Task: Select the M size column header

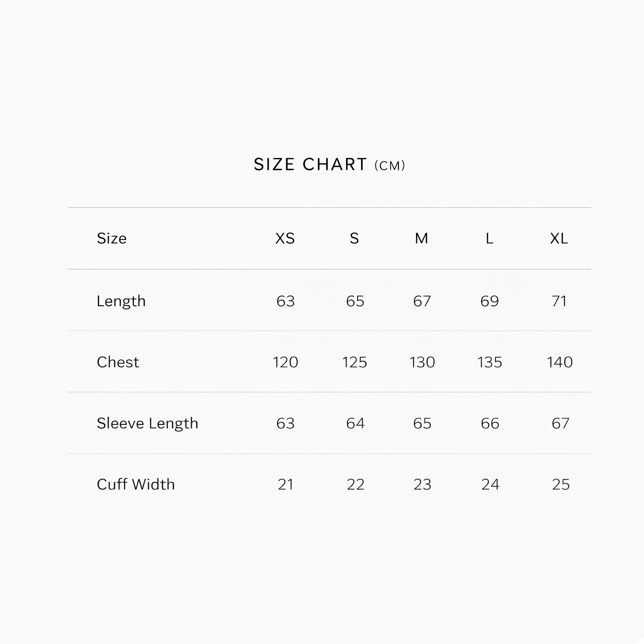Action: pos(422,238)
